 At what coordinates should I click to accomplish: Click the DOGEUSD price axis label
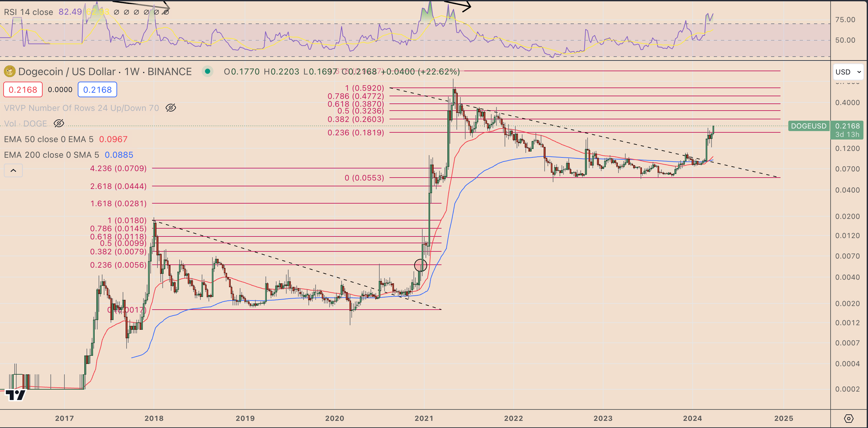click(x=808, y=126)
